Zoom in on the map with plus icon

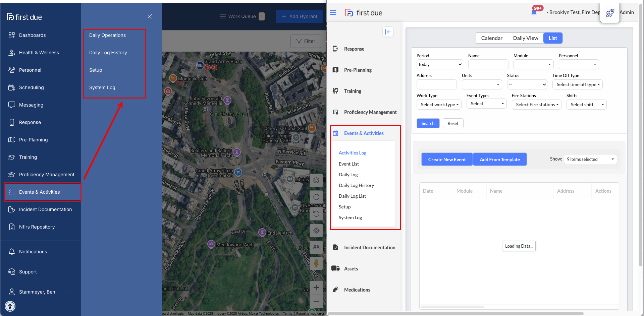[316, 288]
